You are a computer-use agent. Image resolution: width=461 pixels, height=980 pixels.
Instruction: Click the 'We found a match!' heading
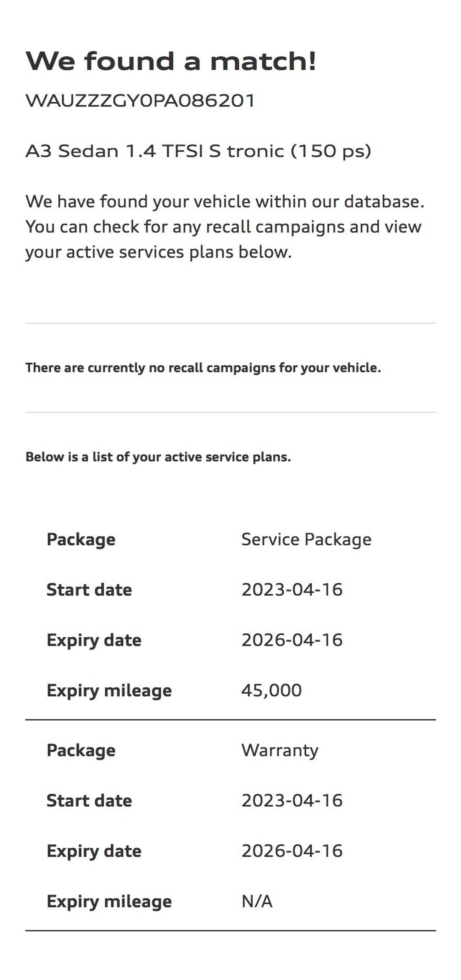pos(171,61)
